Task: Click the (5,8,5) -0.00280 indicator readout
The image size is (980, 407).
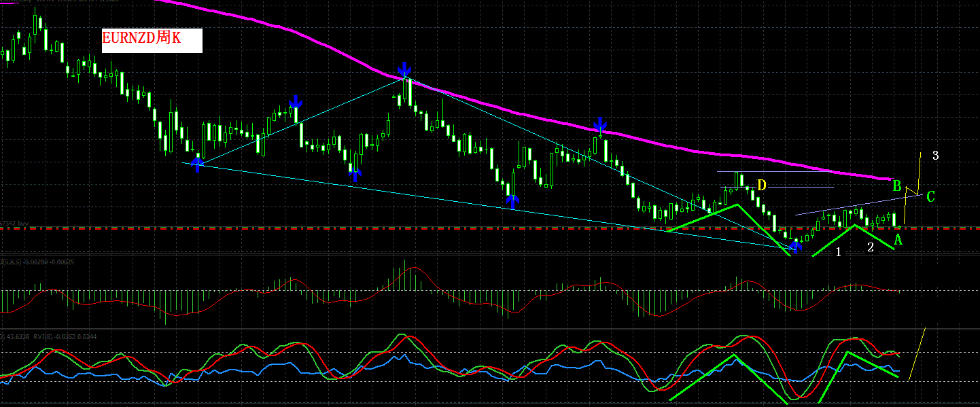Action: (37, 262)
